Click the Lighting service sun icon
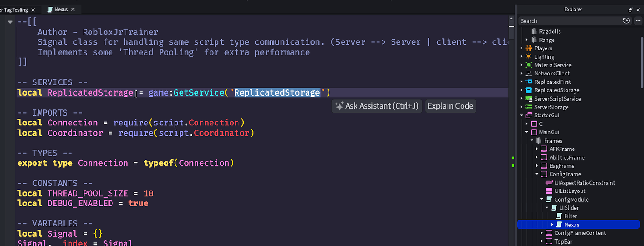The image size is (644, 246). [x=529, y=57]
